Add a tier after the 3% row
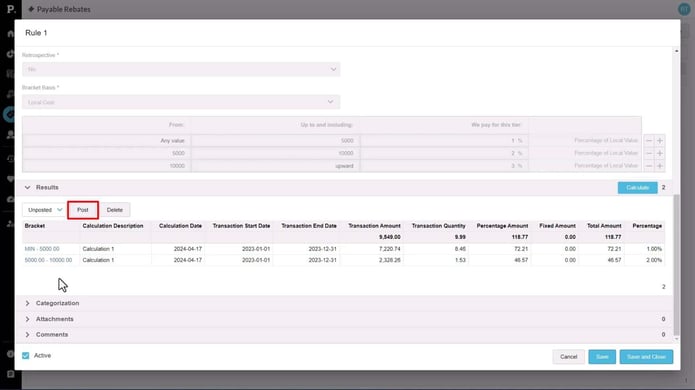 [660, 166]
